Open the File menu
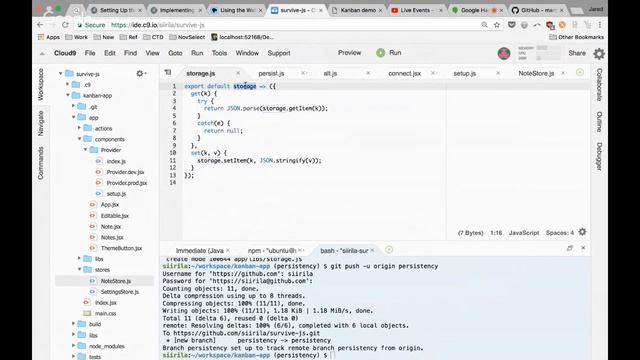The image size is (640, 360). pyautogui.click(x=90, y=53)
